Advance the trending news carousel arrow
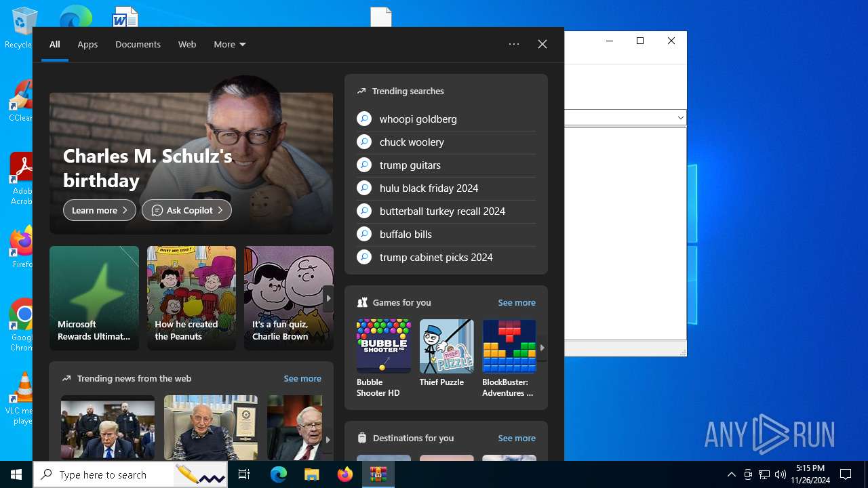The image size is (868, 488). pyautogui.click(x=328, y=439)
